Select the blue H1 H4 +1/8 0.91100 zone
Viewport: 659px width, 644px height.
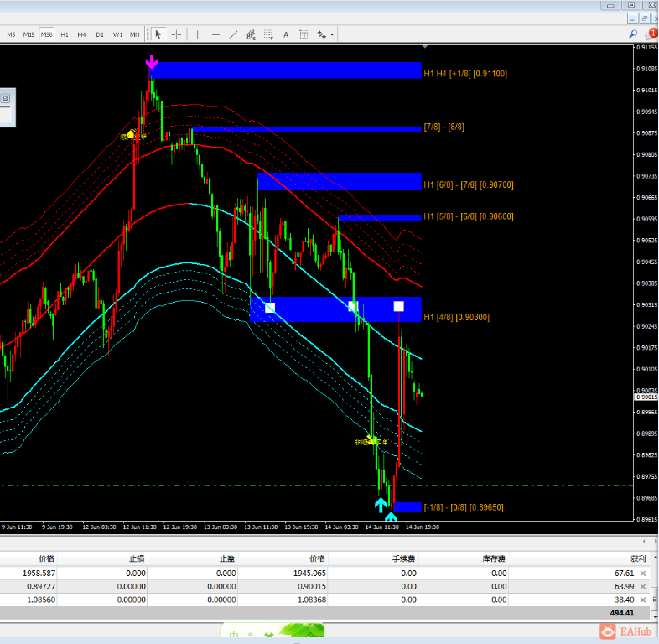(285, 70)
